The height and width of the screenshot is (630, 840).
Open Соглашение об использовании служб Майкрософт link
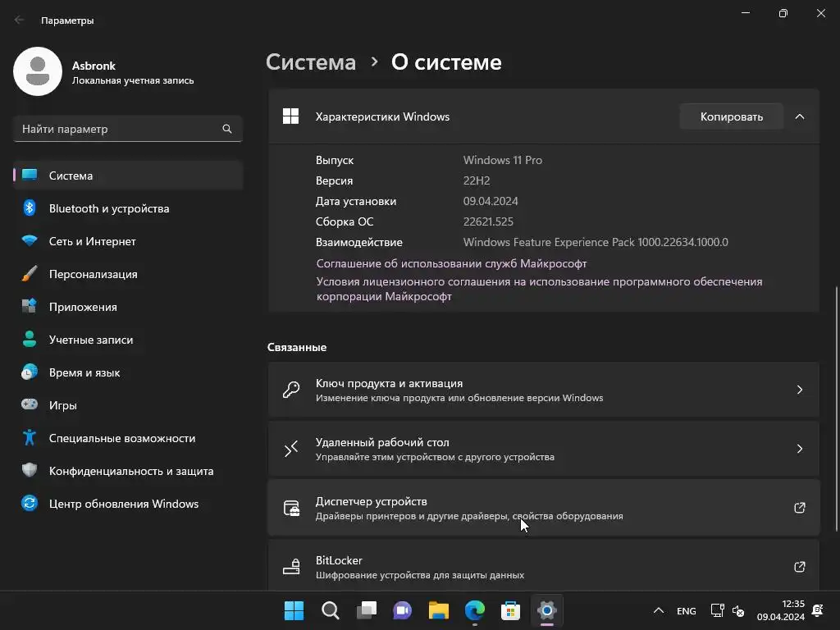[x=451, y=263]
